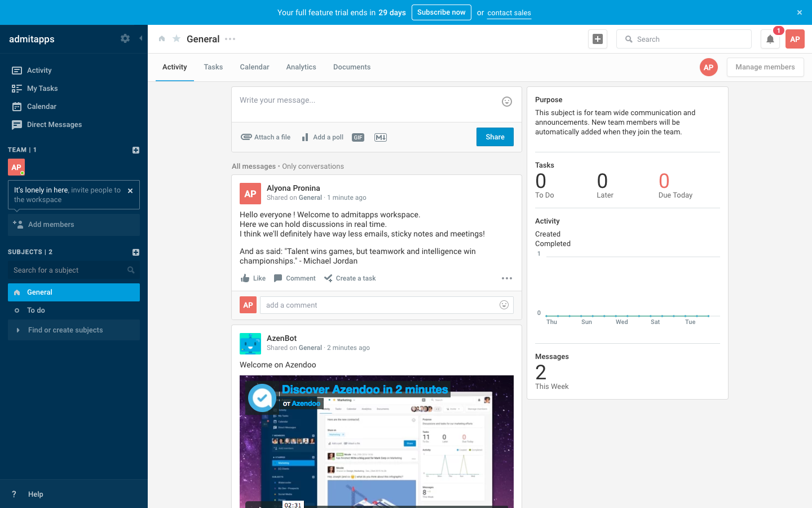Add a poll to the message
Screen dimensions: 812x508
coord(323,137)
